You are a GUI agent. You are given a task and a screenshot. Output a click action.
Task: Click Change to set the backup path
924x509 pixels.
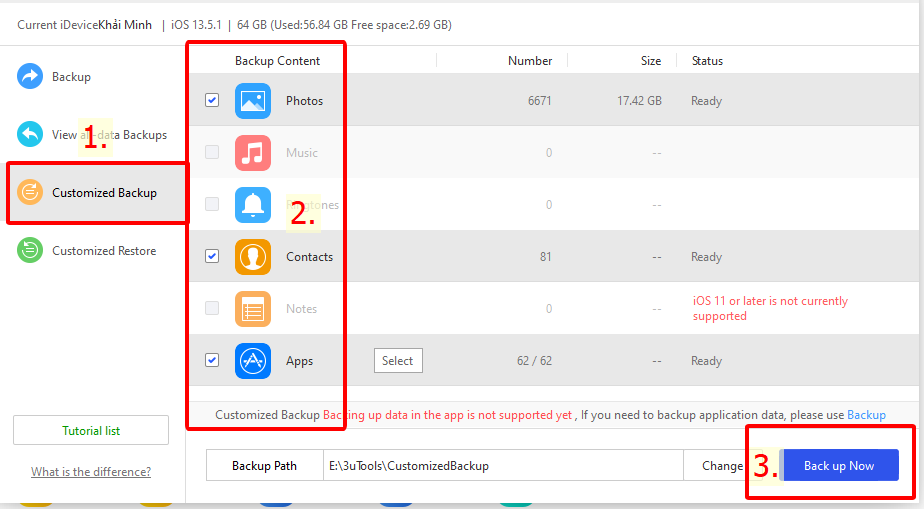click(x=722, y=465)
